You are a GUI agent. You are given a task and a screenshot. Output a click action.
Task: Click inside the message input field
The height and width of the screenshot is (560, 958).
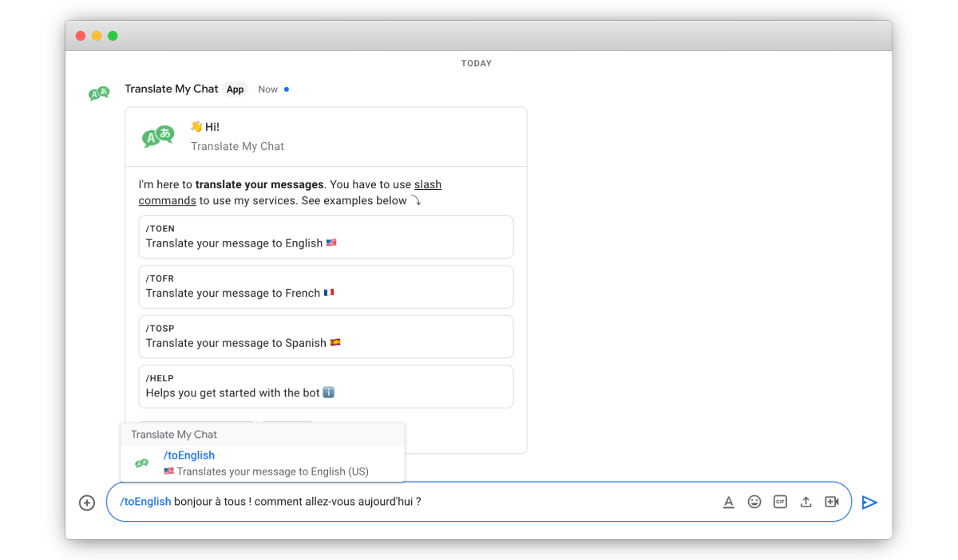[559, 502]
